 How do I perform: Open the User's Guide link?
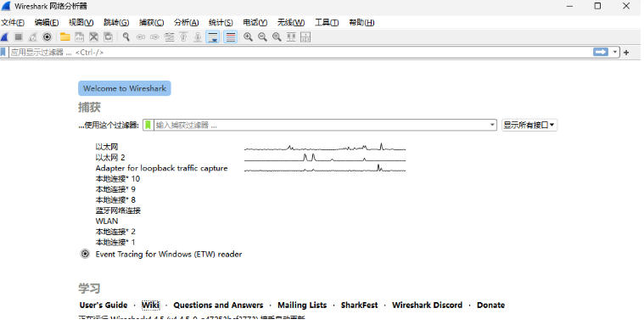click(x=104, y=305)
